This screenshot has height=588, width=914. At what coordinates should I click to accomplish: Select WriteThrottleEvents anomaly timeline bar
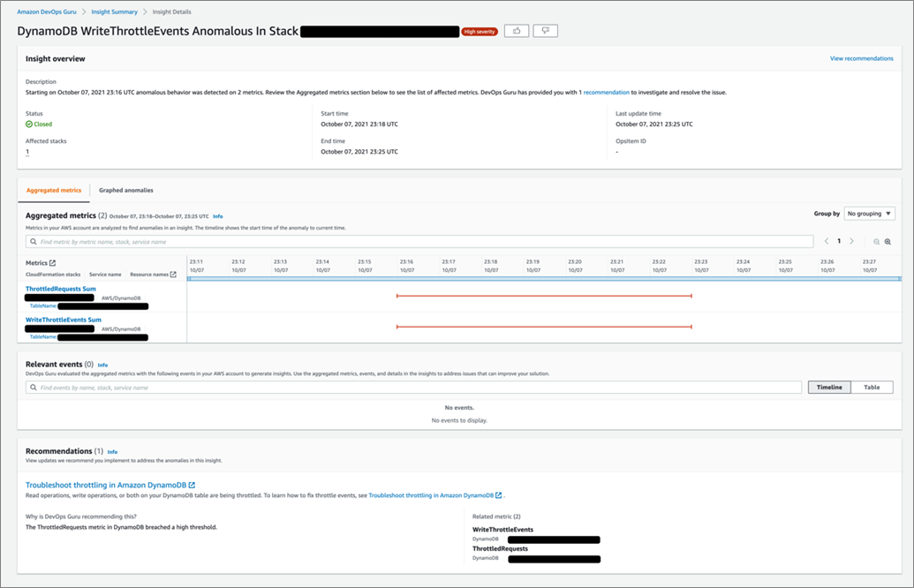click(x=544, y=327)
